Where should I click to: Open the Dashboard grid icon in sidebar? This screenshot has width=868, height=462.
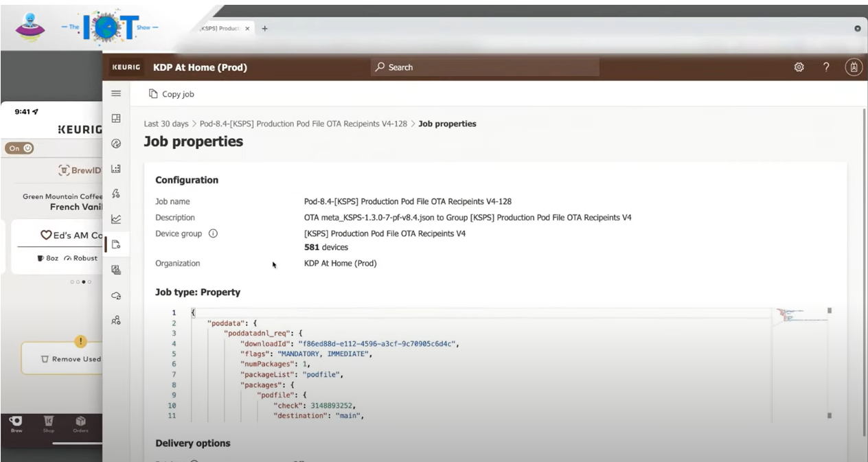coord(115,119)
